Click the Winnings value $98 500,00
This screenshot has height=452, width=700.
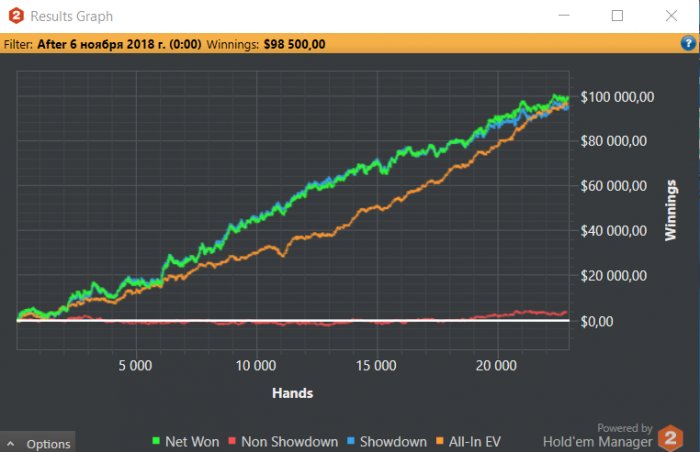tap(294, 44)
